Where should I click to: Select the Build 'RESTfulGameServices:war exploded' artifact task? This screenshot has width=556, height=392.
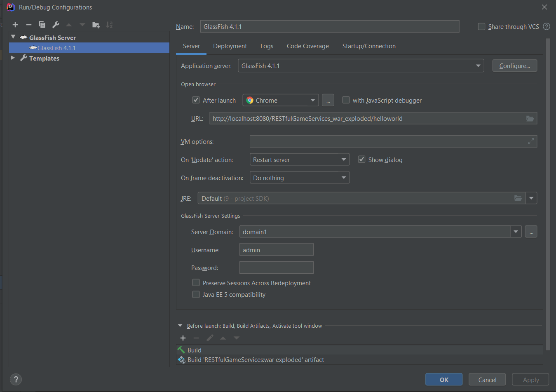point(359,360)
